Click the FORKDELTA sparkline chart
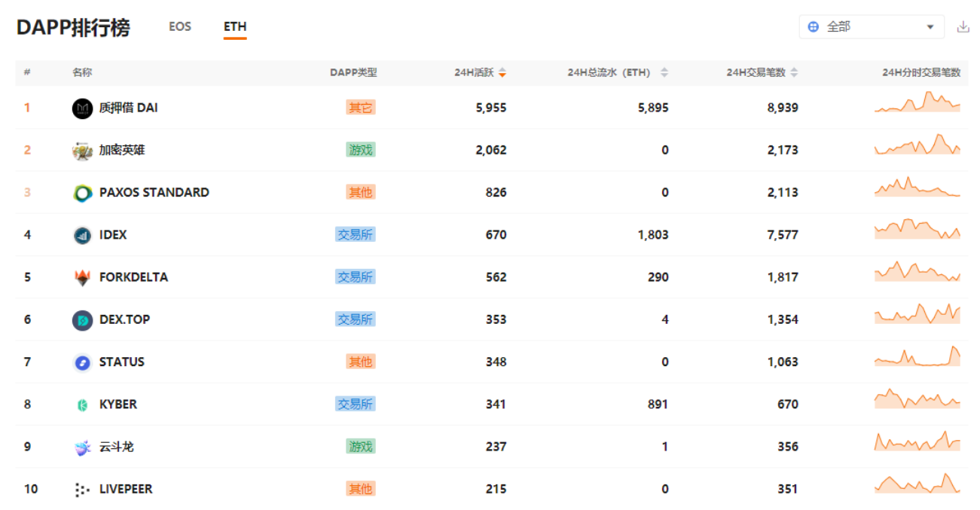Image resolution: width=980 pixels, height=510 pixels. (x=917, y=272)
